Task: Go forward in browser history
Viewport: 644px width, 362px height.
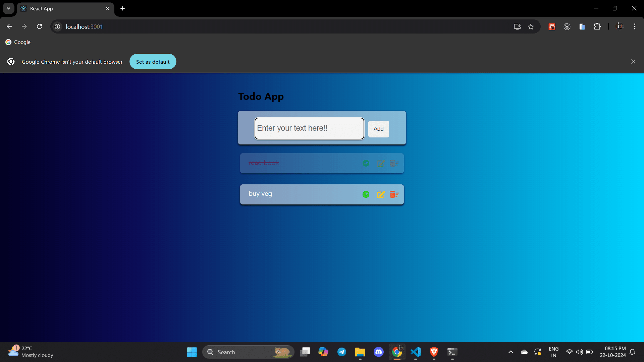Action: click(24, 26)
